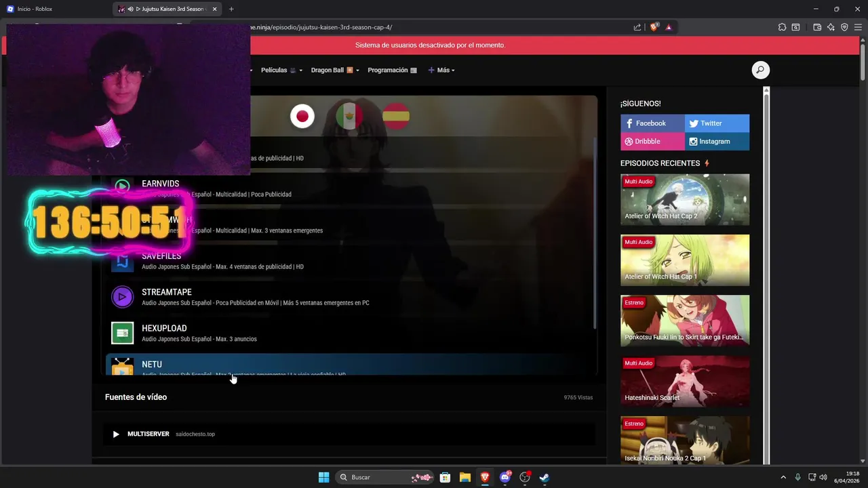Choose the STREAMTAPE server option
868x488 pixels.
coord(349,297)
